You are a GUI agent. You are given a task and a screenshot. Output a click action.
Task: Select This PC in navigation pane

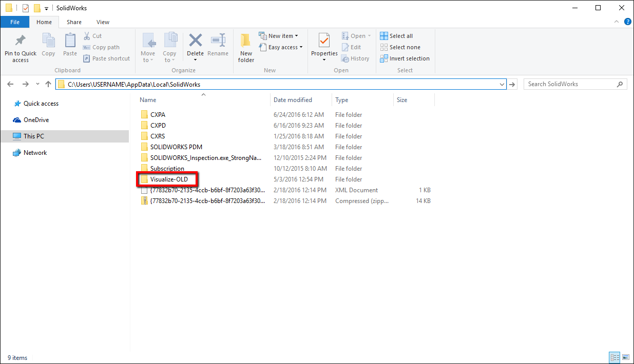coord(64,136)
